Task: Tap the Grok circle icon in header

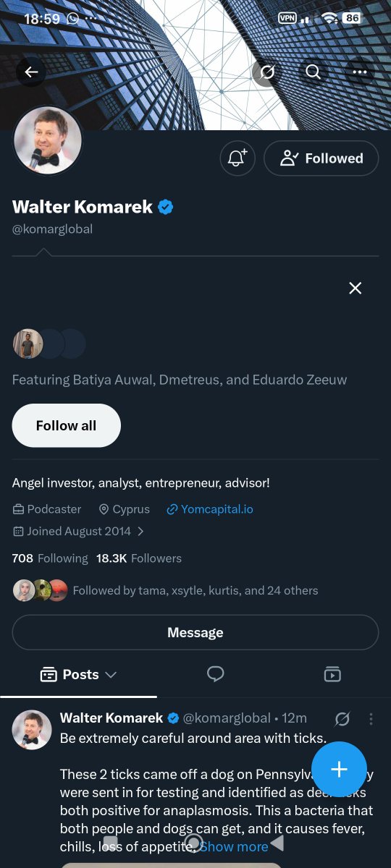Action: [267, 72]
